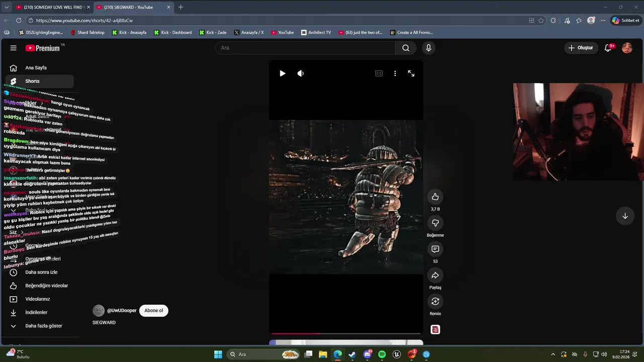Open Videolarınız in sidebar
The image size is (644, 362).
pyautogui.click(x=39, y=299)
